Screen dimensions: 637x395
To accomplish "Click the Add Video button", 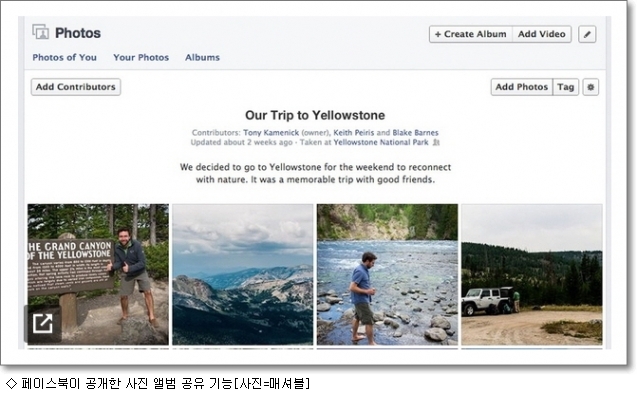I will [542, 34].
